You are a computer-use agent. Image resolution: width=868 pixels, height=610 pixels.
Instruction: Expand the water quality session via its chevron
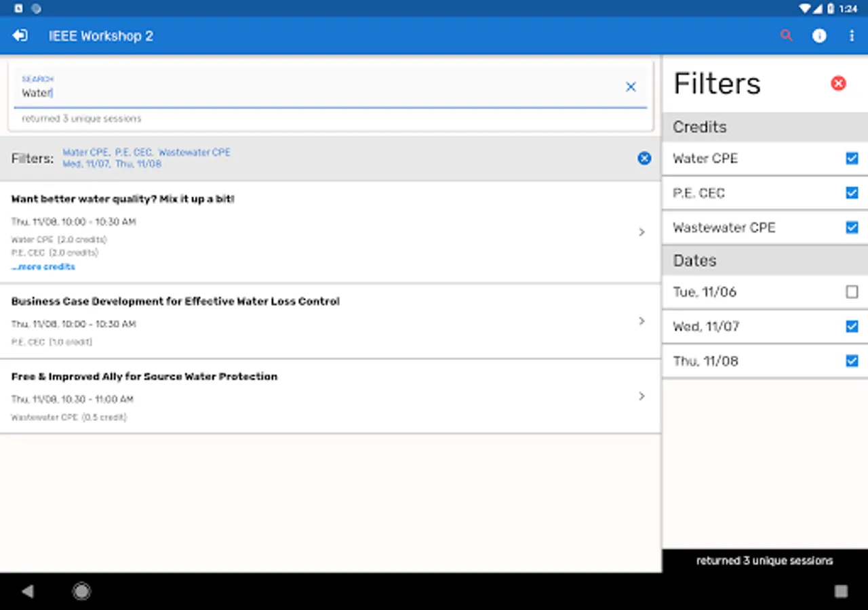pos(642,232)
